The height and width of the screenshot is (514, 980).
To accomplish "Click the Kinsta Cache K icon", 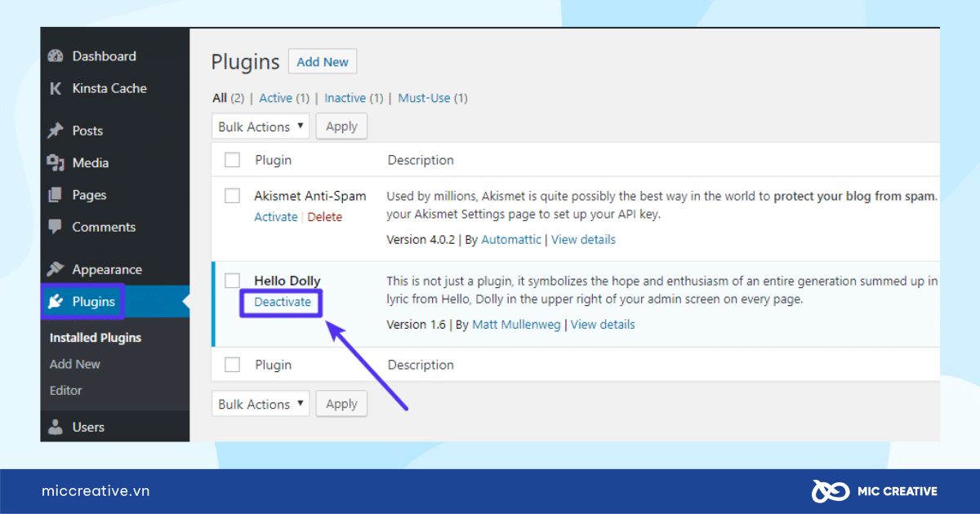I will pyautogui.click(x=56, y=88).
